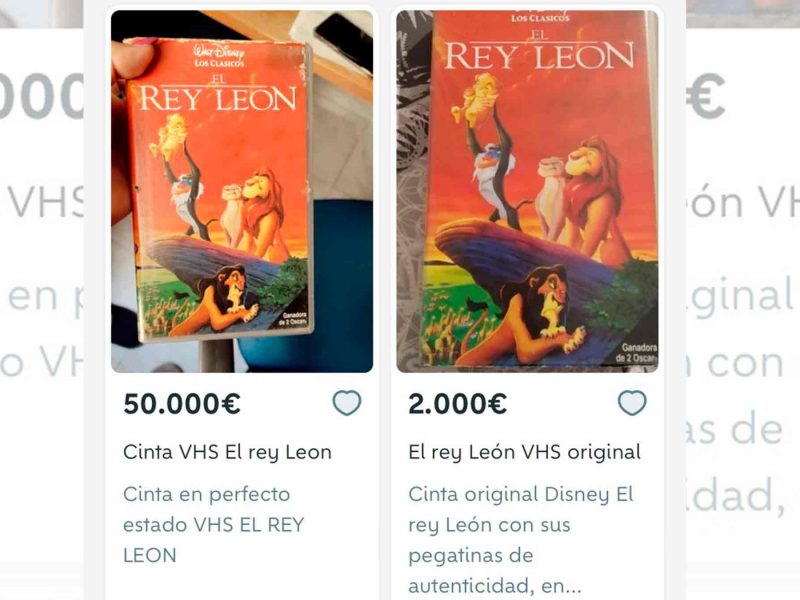Click Walt Disney Los Clasicos logo on left cover
This screenshot has width=800, height=600.
(x=219, y=56)
